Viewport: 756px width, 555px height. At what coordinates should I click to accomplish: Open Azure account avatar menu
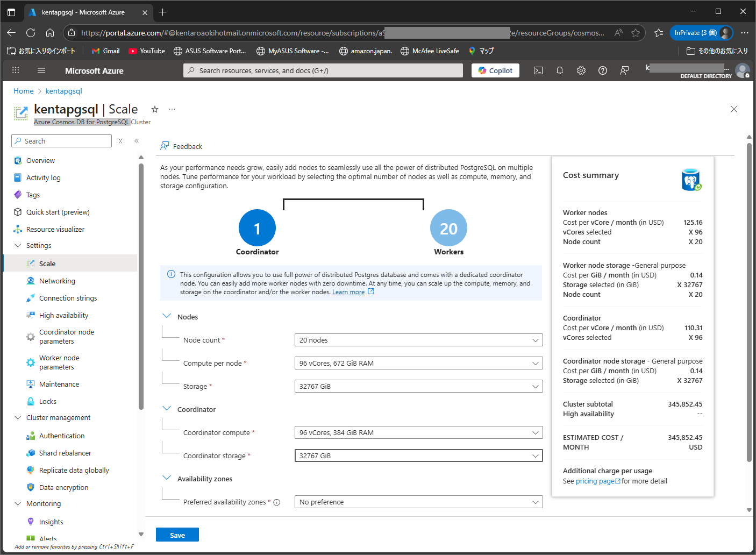tap(743, 70)
